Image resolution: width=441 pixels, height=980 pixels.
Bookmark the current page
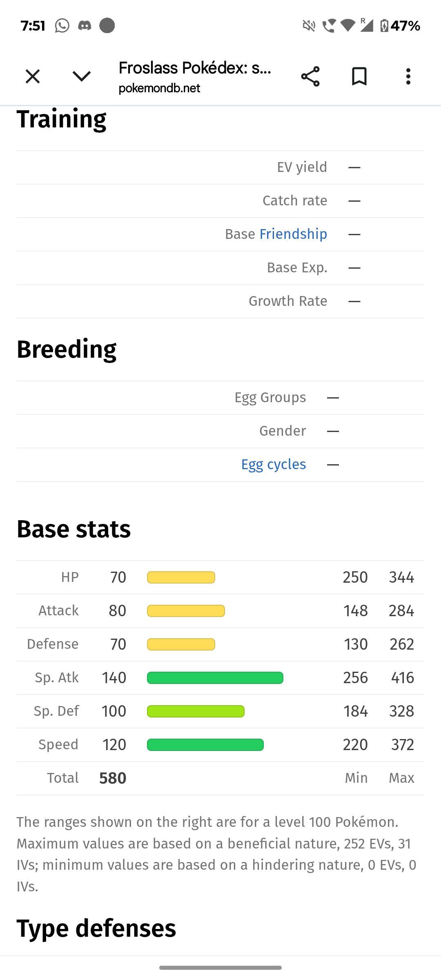(x=359, y=76)
